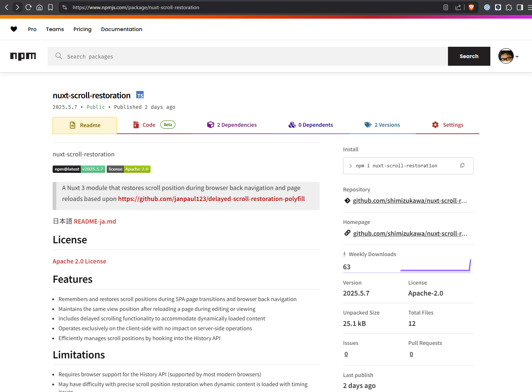Go back using browser back arrow

click(7, 7)
